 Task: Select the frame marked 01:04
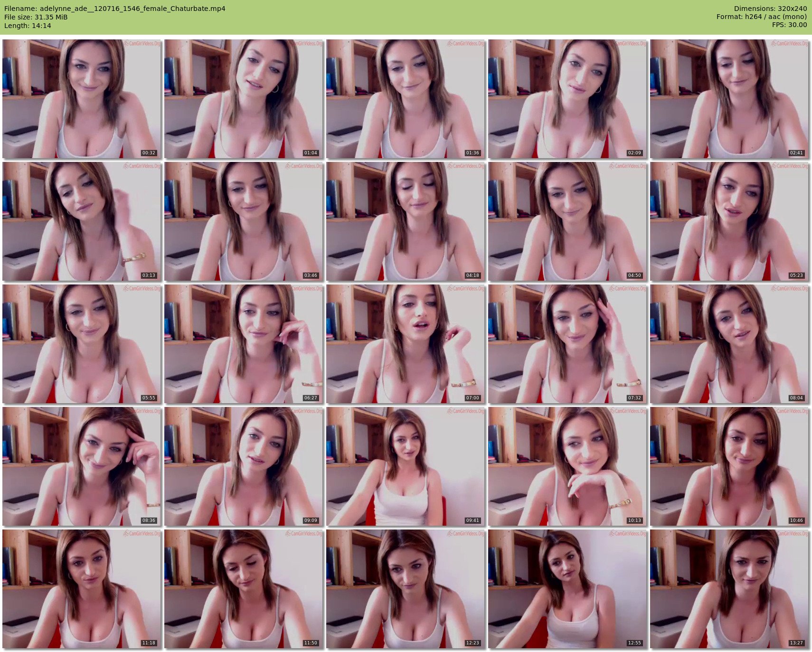click(244, 99)
